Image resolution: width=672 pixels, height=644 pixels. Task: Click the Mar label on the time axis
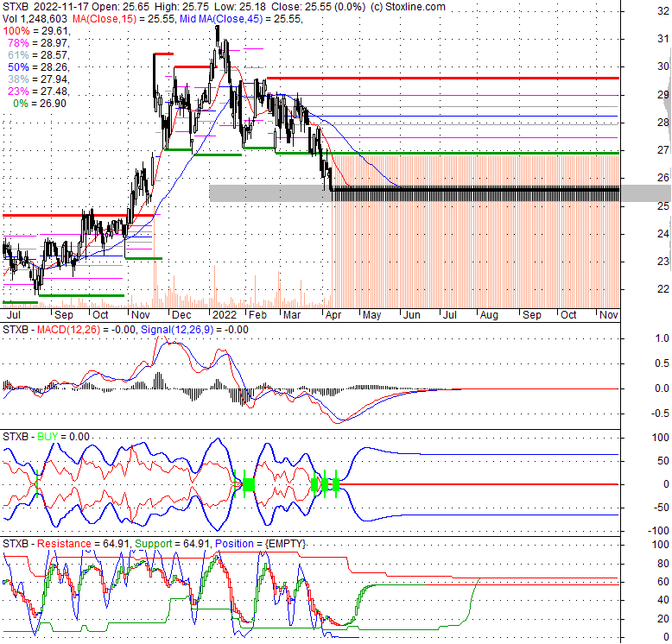(292, 315)
